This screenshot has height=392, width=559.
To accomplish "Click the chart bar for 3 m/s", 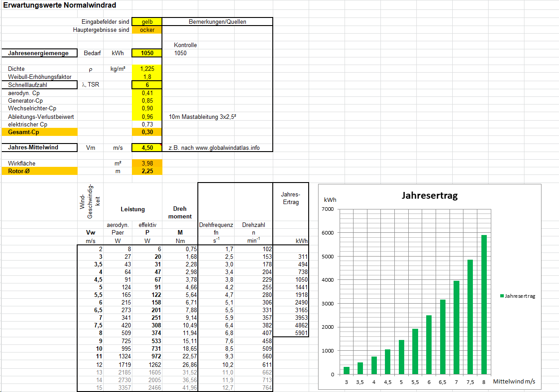I will (346, 370).
